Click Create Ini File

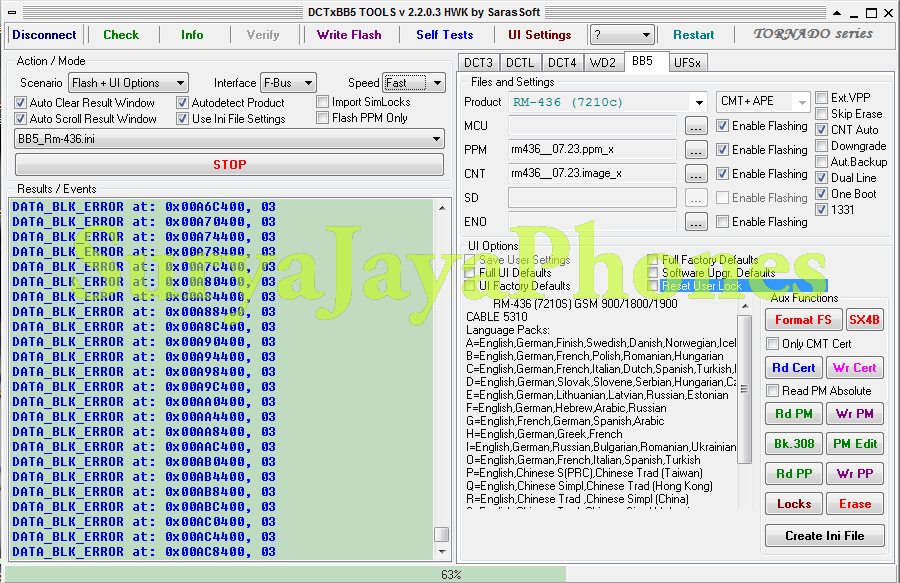coord(824,535)
